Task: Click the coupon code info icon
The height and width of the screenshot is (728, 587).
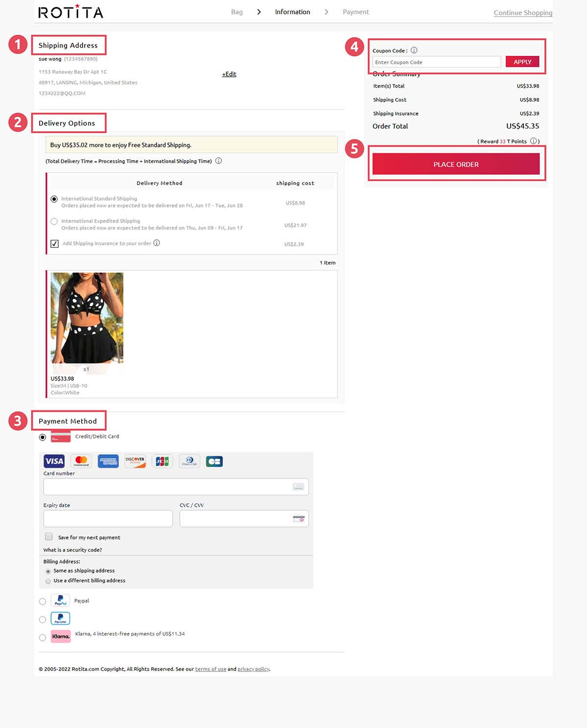Action: pyautogui.click(x=414, y=50)
